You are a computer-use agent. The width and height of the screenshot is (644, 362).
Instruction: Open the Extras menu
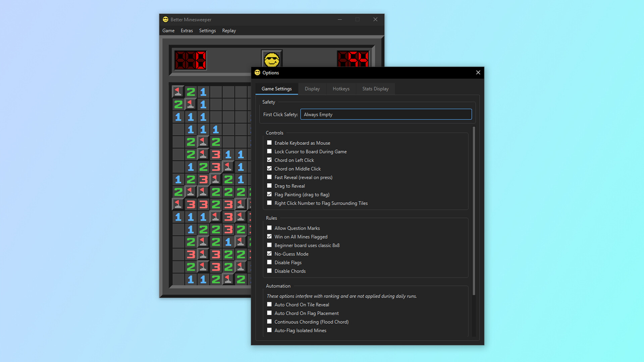click(x=186, y=31)
